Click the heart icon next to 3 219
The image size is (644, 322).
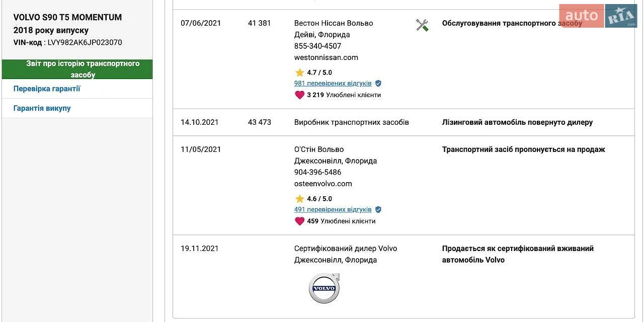300,95
